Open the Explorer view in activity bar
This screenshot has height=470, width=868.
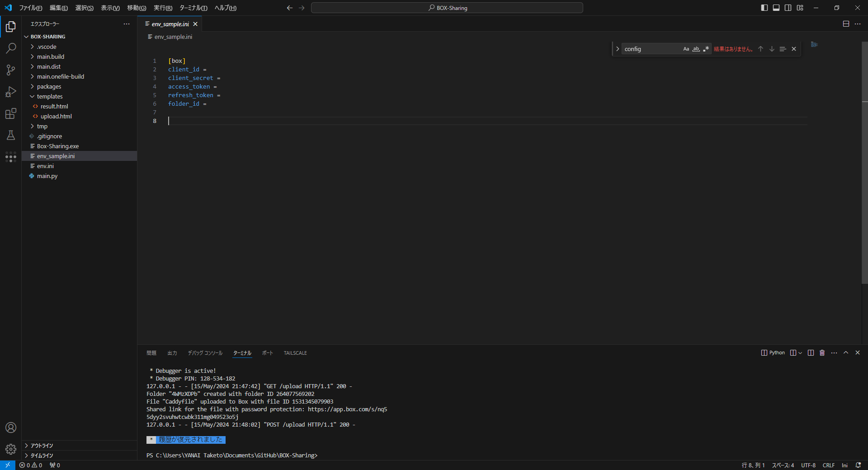tap(11, 27)
